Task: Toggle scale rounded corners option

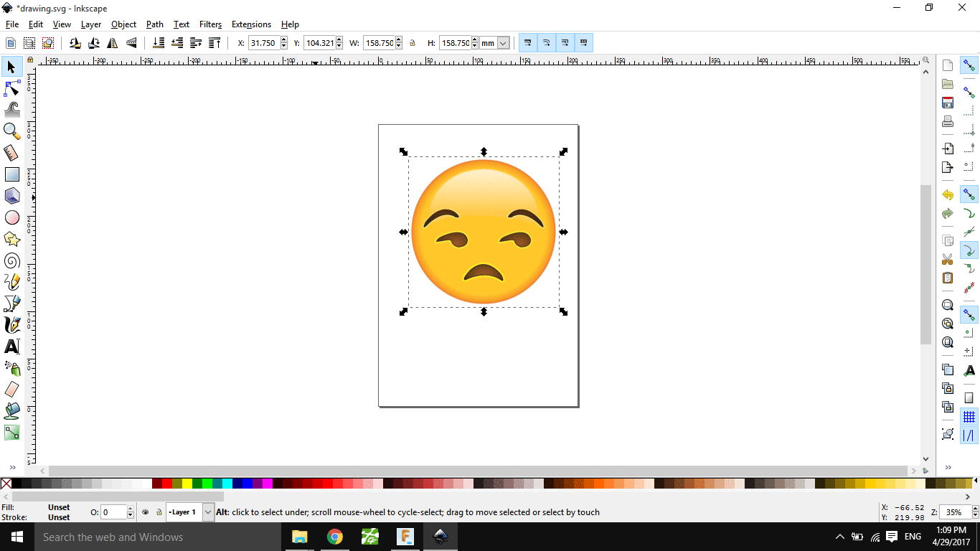Action: click(546, 43)
